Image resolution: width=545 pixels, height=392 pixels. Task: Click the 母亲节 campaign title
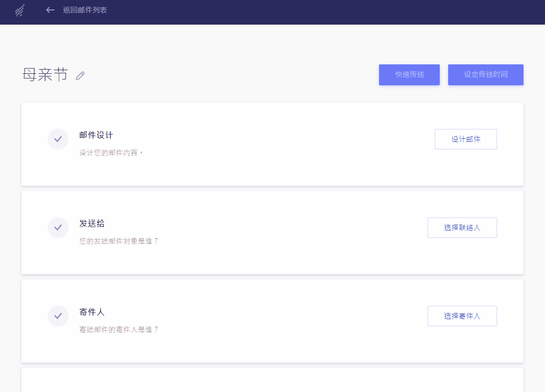point(45,74)
